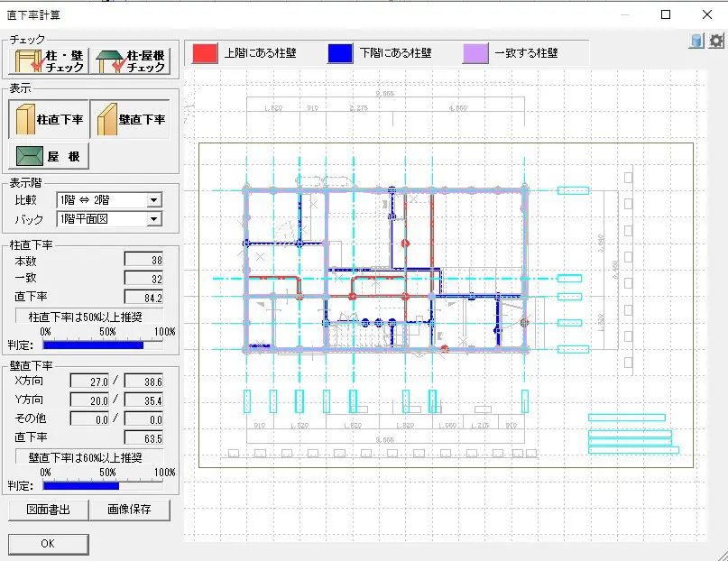Click the blue cylinder icon

(696, 41)
